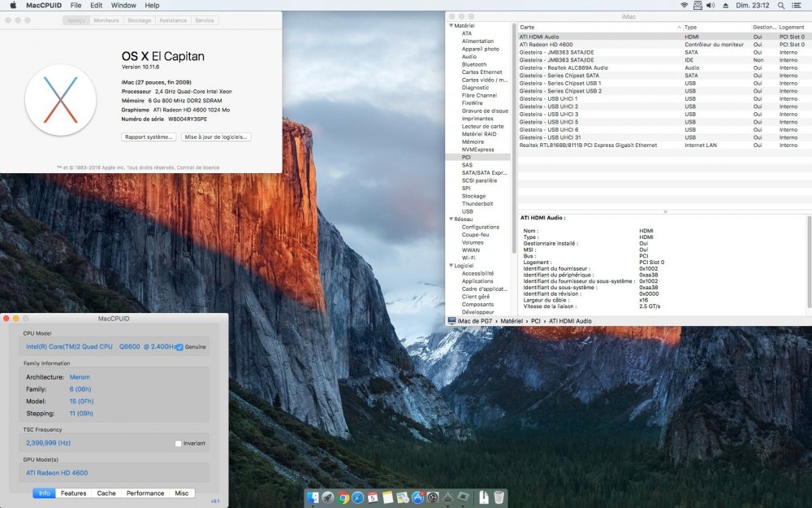Open Calendar from the Dock
The image size is (812, 508).
[x=373, y=497]
